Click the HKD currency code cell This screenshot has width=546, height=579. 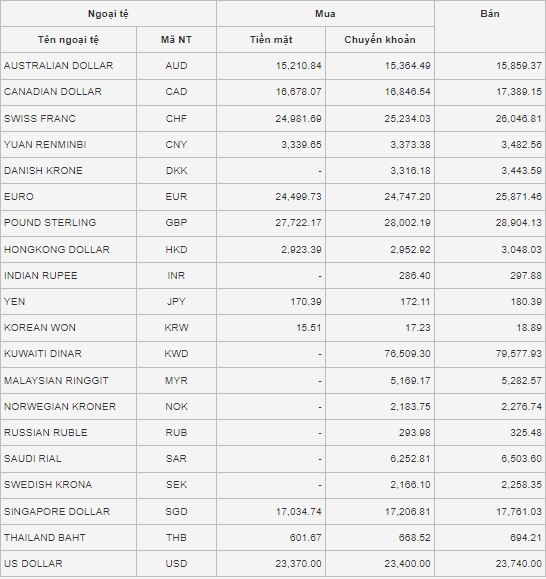176,250
